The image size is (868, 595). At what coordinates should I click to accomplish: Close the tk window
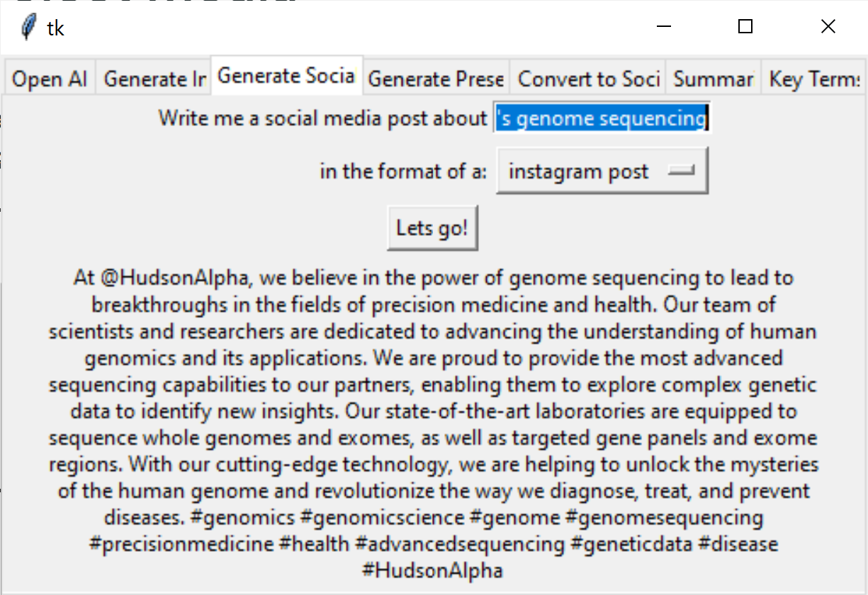point(828,27)
